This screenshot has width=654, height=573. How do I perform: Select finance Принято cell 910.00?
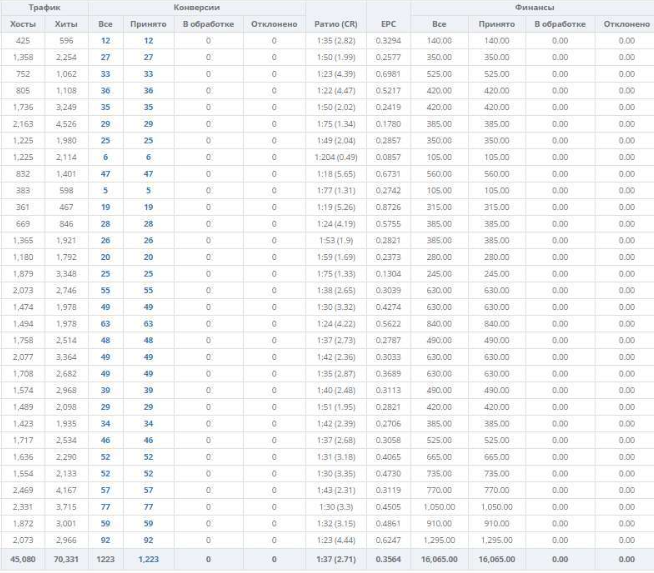click(x=496, y=523)
